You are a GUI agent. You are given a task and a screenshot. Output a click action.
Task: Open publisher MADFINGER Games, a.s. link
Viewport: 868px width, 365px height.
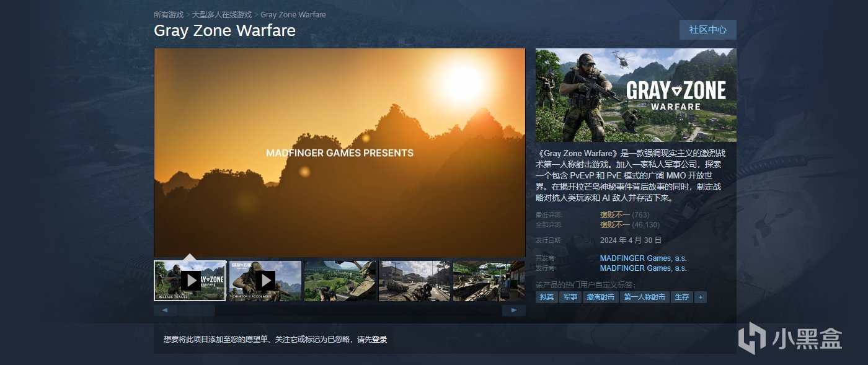pos(643,268)
